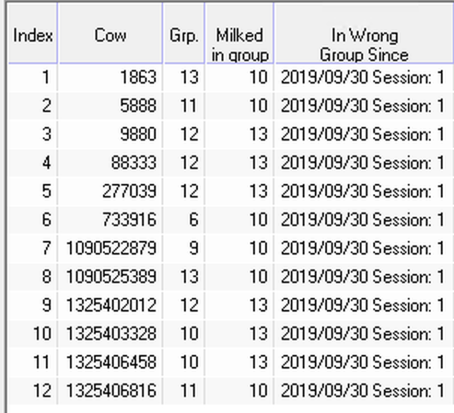Image resolution: width=454 pixels, height=413 pixels.
Task: Select cow 1325406816 cell
Action: [x=110, y=391]
